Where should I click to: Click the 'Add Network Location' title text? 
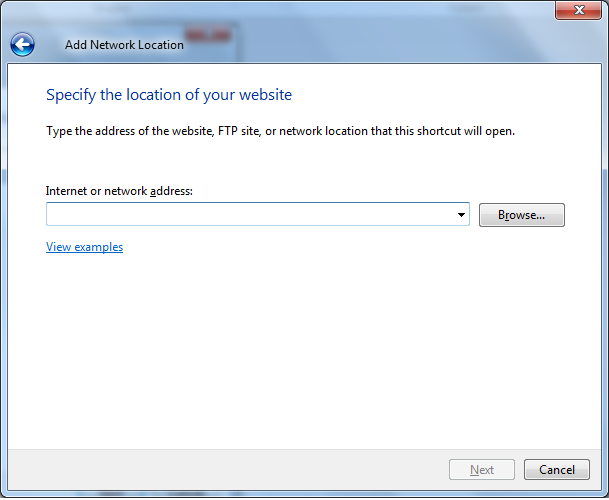124,45
